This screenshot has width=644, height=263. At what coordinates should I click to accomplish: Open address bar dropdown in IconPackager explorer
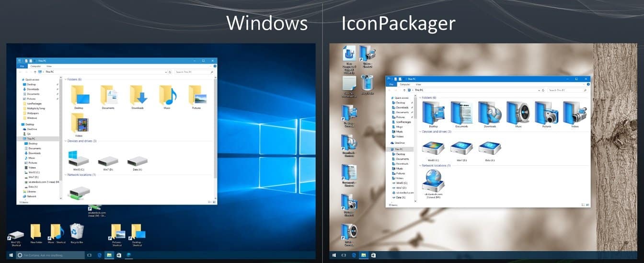tap(540, 90)
